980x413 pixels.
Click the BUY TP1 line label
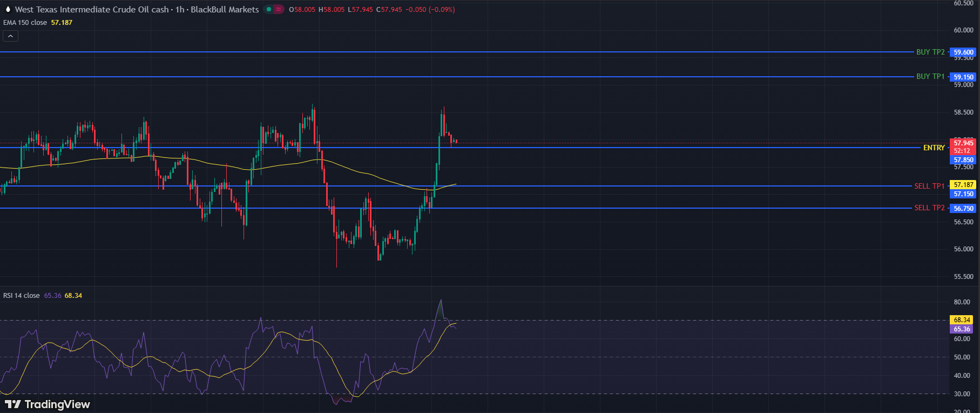point(930,77)
